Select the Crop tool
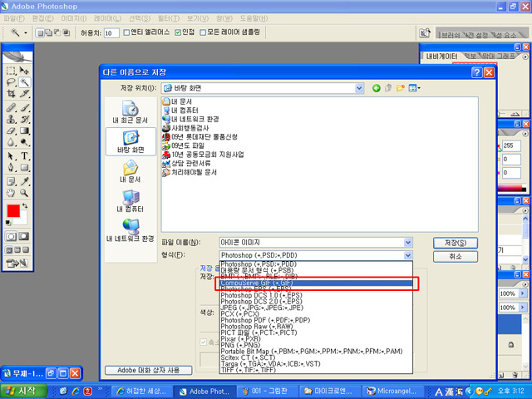532x399 pixels. point(11,93)
